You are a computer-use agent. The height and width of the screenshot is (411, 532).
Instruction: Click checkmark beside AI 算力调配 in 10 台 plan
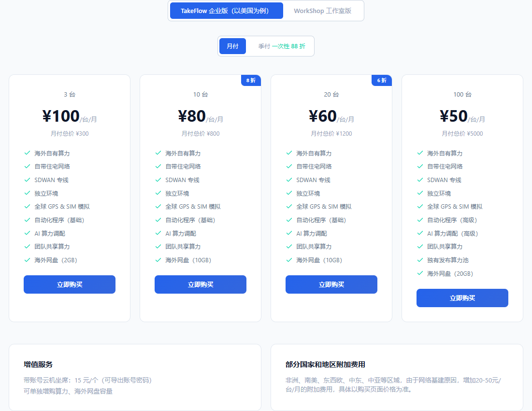(158, 233)
